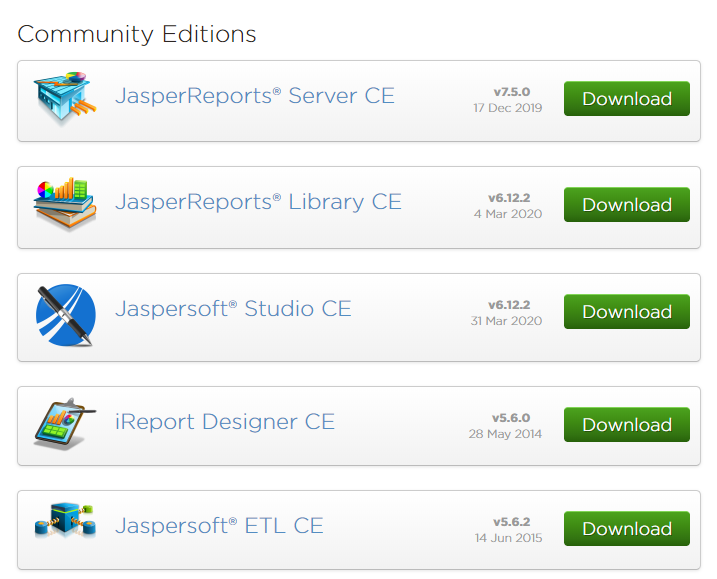Click the Jaspersoft ETL CE database icon
717x579 pixels.
point(65,525)
